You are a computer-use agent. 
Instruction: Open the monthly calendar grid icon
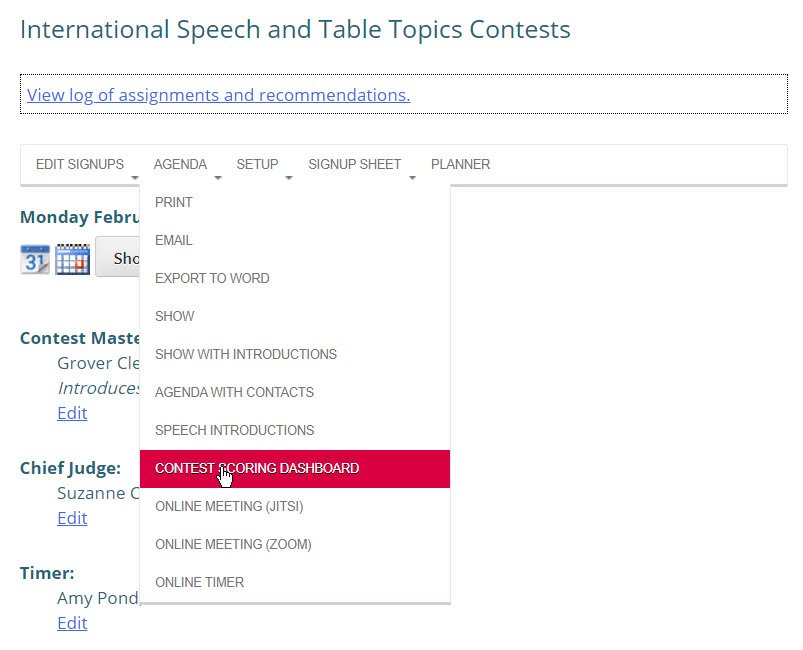click(x=72, y=258)
